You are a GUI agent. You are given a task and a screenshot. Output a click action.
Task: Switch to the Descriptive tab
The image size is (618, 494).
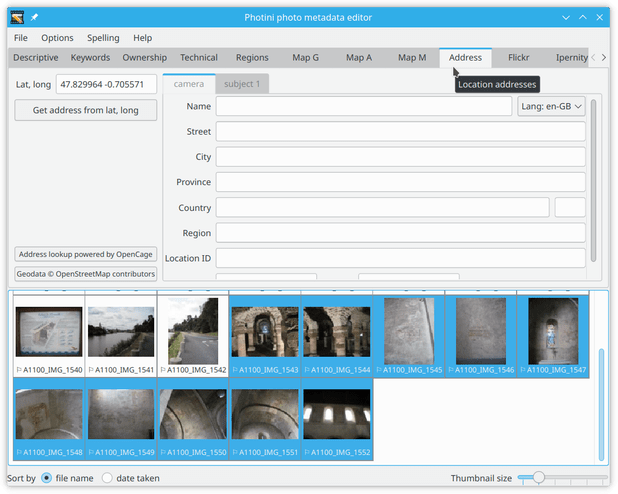(36, 58)
